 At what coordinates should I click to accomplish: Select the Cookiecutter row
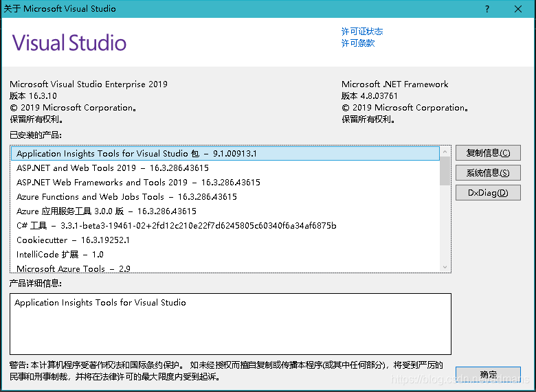[x=225, y=240]
